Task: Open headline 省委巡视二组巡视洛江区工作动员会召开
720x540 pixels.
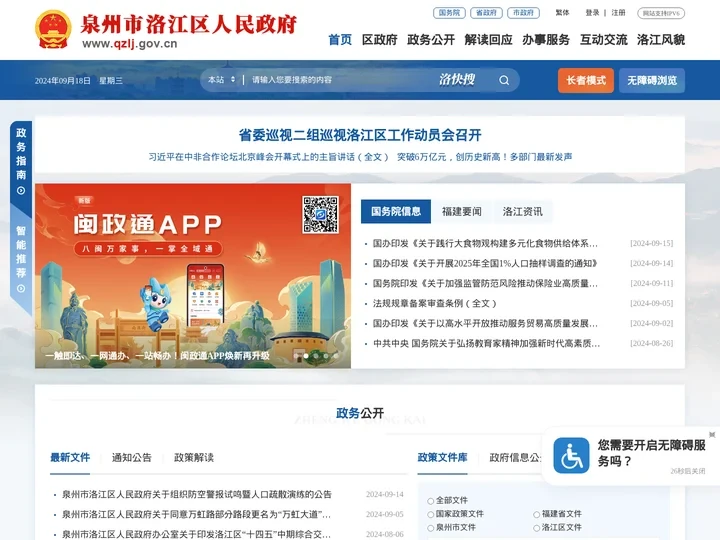Action: click(x=360, y=135)
